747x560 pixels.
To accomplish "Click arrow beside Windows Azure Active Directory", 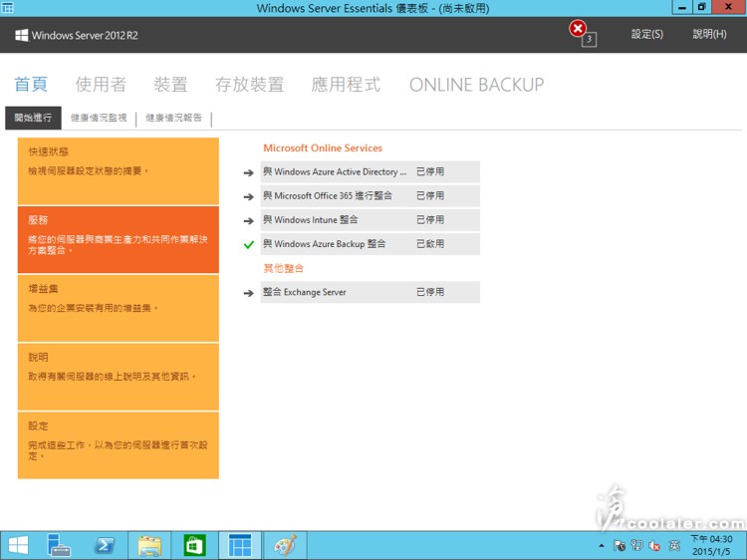I will (x=248, y=172).
